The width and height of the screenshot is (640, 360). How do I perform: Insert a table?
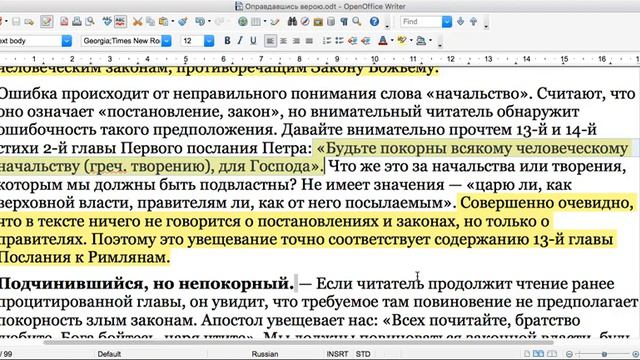(x=256, y=22)
